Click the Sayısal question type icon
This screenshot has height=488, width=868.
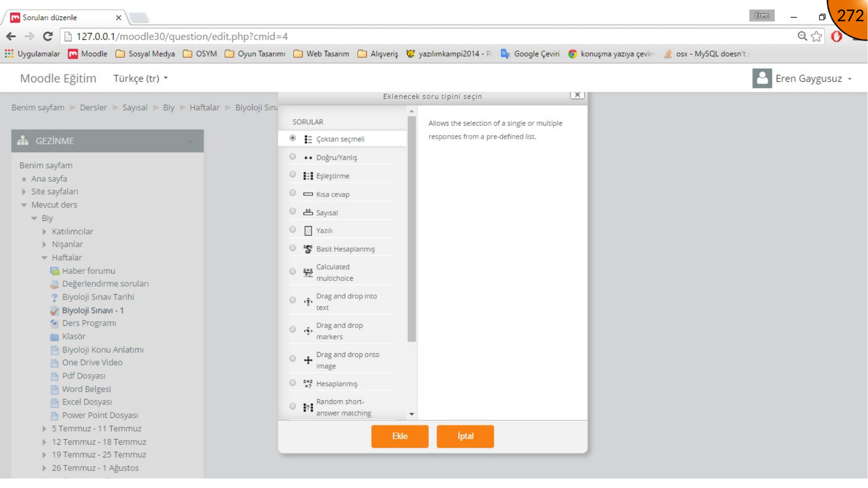click(x=308, y=212)
